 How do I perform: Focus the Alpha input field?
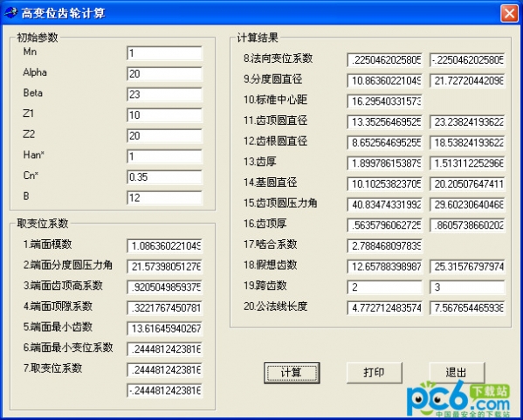164,74
